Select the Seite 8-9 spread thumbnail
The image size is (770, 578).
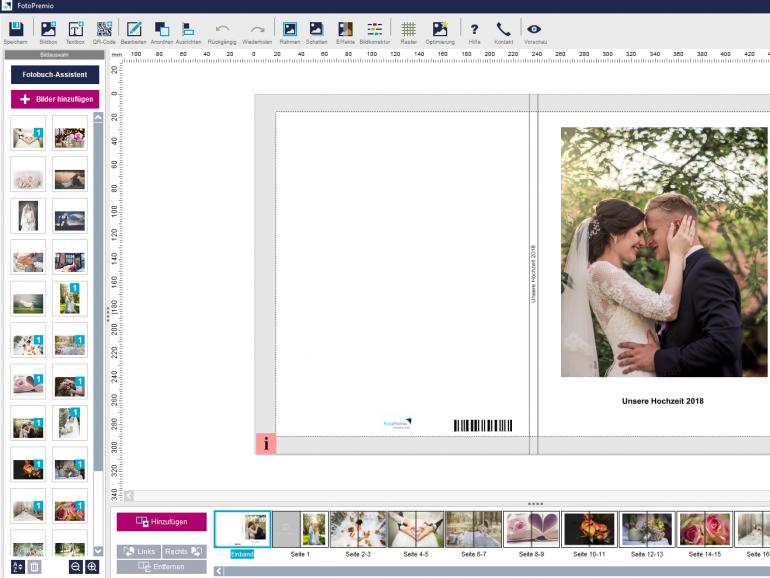tap(531, 529)
